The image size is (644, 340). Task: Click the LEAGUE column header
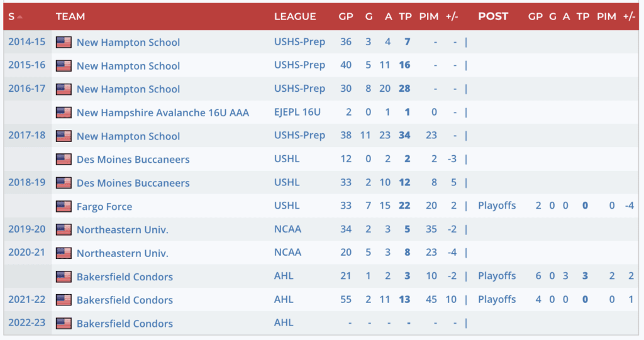(295, 16)
